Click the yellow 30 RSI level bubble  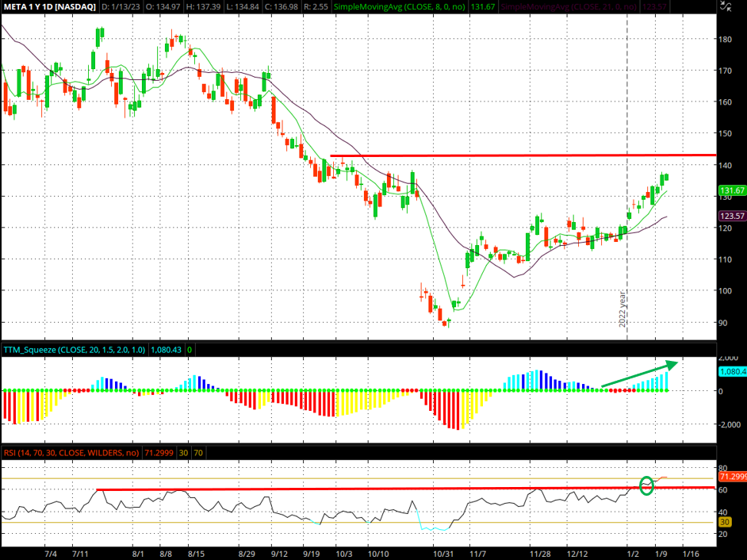[725, 523]
